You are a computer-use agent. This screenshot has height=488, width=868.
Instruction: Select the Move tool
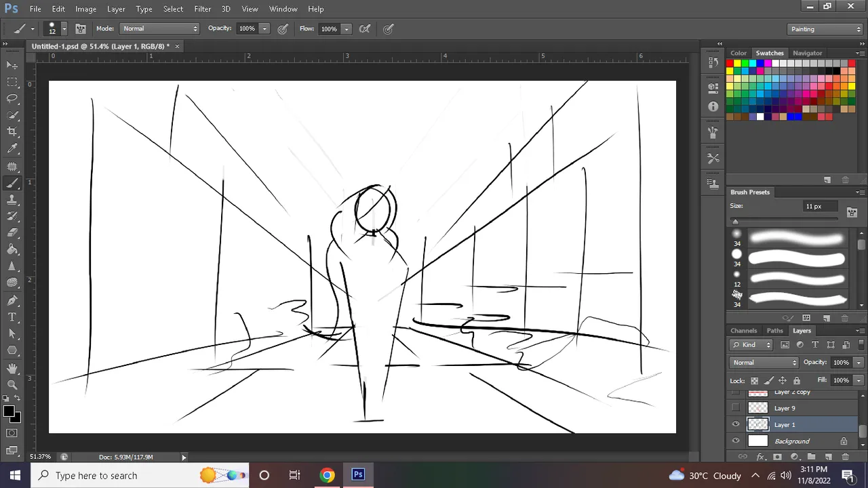12,65
